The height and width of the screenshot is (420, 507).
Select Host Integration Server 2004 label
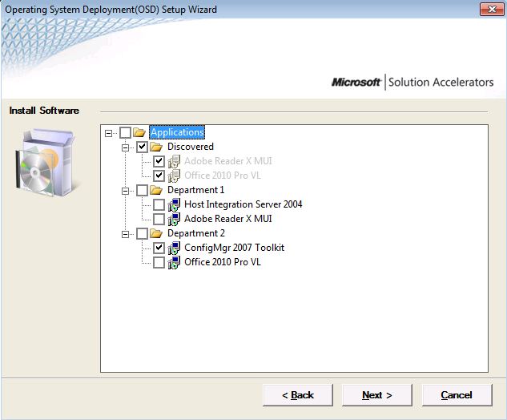[x=243, y=204]
